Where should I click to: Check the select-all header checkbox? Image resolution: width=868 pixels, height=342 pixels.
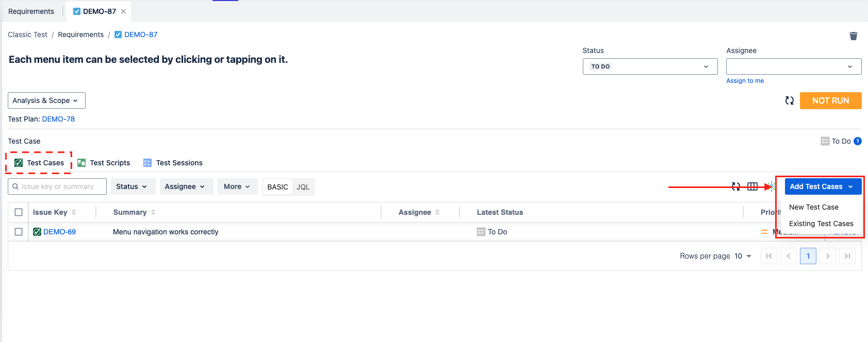click(x=19, y=212)
